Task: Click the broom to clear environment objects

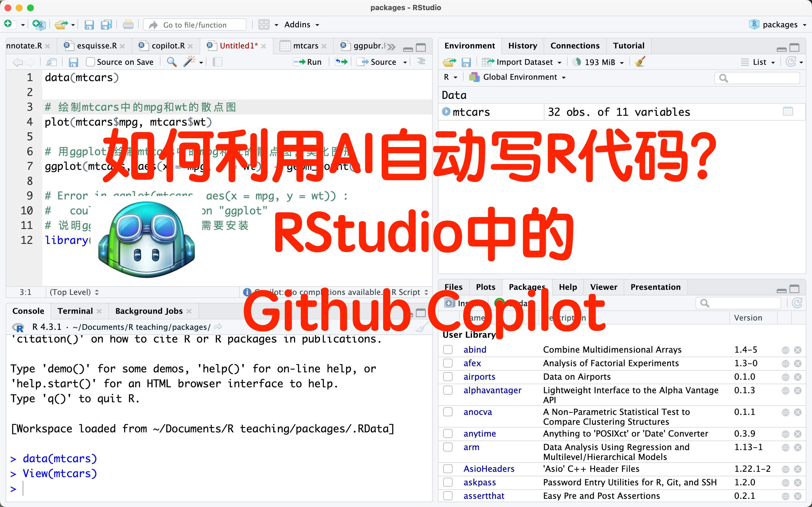Action: (640, 62)
